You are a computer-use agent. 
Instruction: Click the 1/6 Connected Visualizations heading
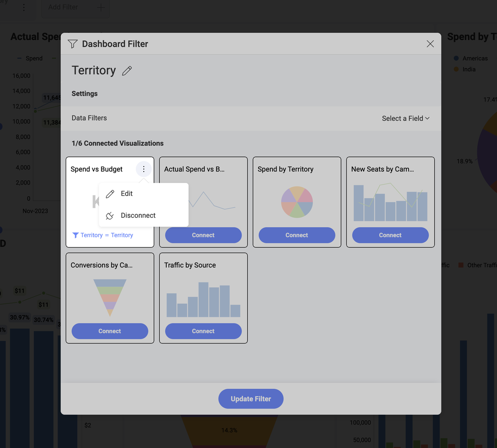pos(117,143)
